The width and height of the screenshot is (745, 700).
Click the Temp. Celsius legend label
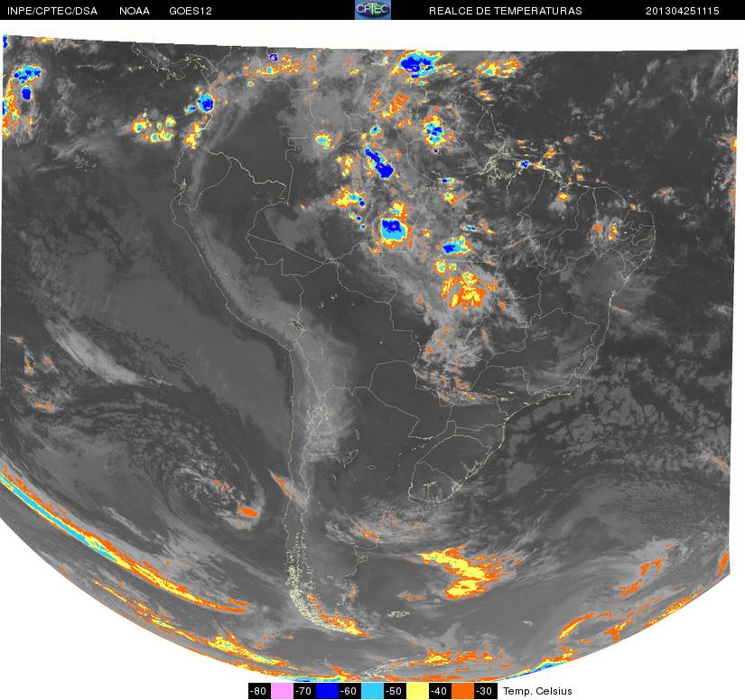537,691
